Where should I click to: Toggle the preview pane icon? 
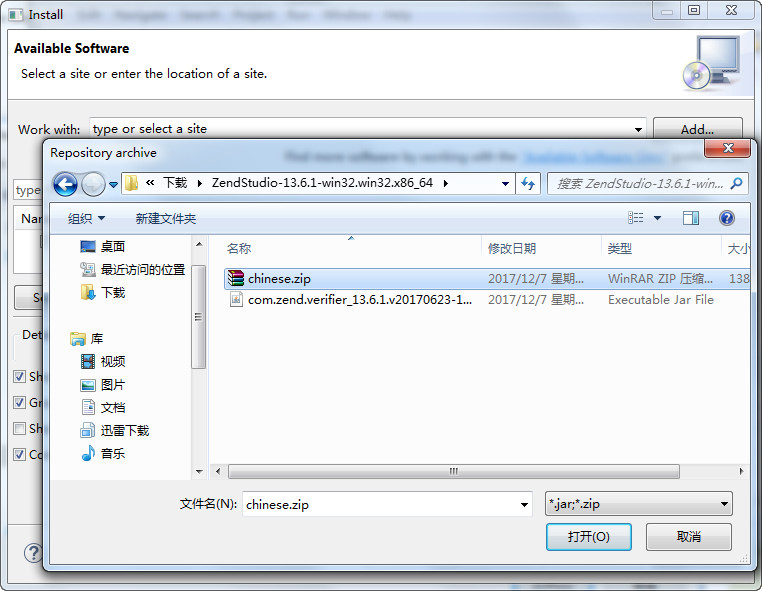click(x=691, y=218)
